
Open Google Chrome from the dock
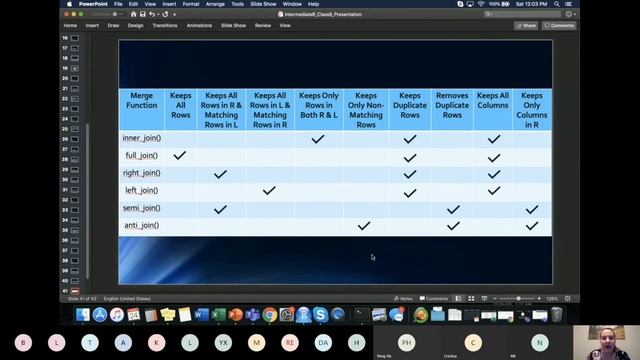(x=269, y=315)
